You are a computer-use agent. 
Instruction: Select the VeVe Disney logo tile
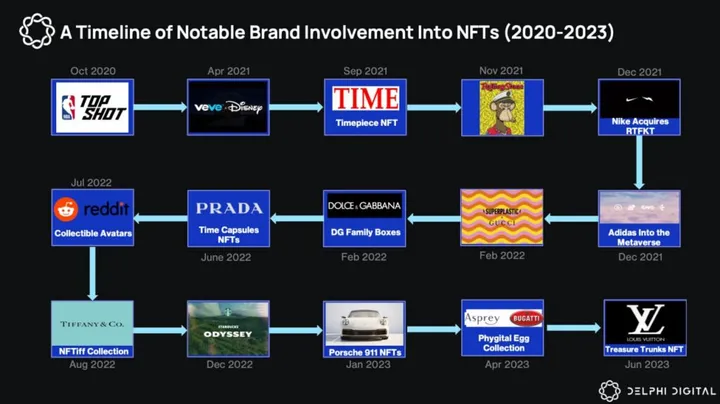pyautogui.click(x=229, y=107)
